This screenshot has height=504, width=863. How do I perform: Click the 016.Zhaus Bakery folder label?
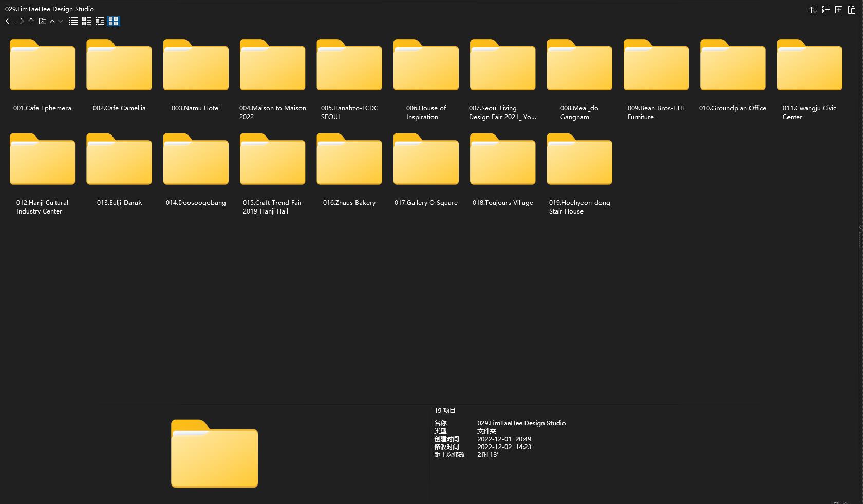(349, 203)
